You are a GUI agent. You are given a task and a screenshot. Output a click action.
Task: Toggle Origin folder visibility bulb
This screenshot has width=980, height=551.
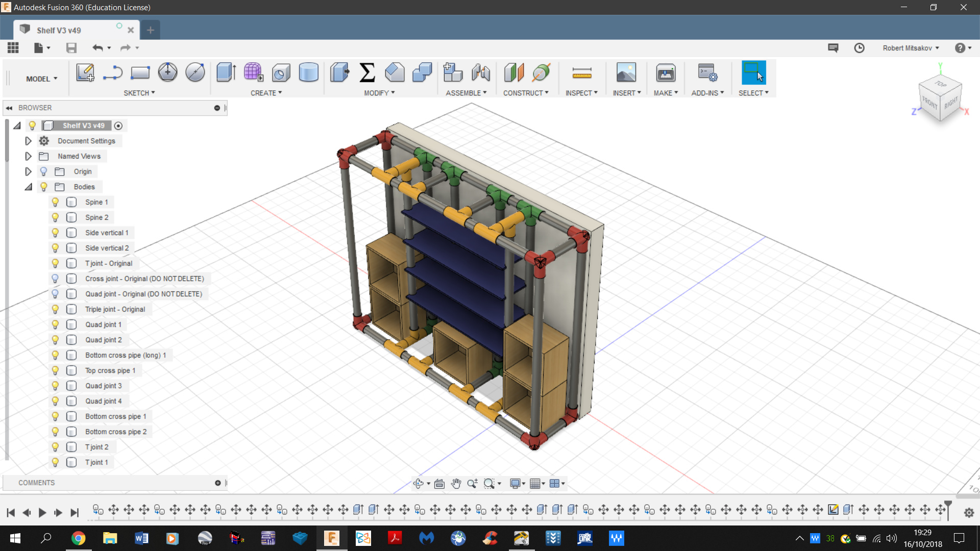(x=44, y=171)
